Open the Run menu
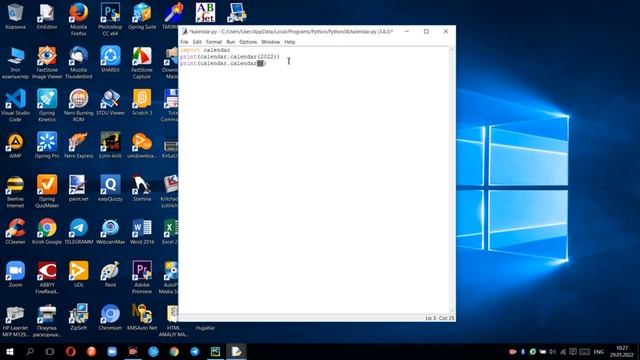Screen dimensions: 640x360 pos(231,42)
